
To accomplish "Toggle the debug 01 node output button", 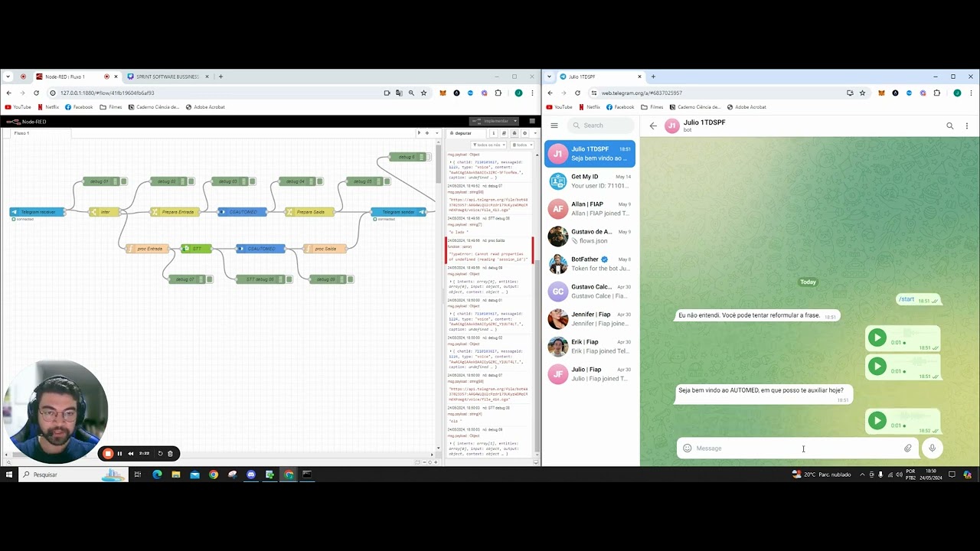I will [124, 181].
